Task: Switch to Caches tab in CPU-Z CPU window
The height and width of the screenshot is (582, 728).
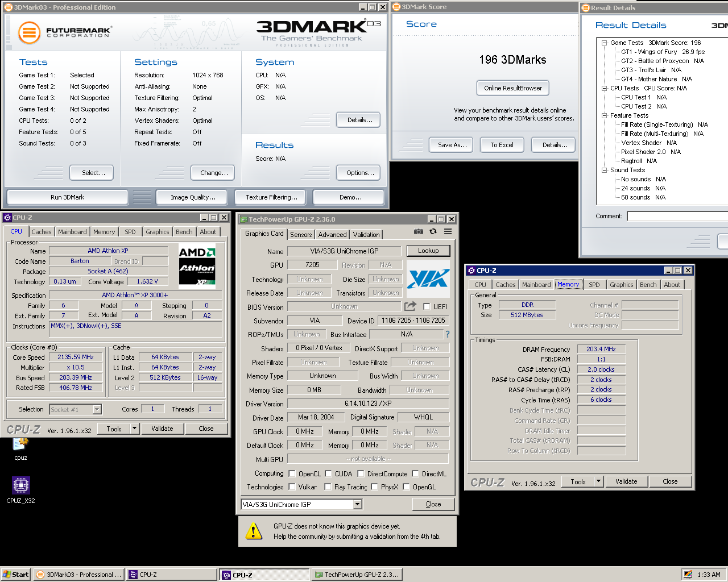Action: (x=42, y=232)
